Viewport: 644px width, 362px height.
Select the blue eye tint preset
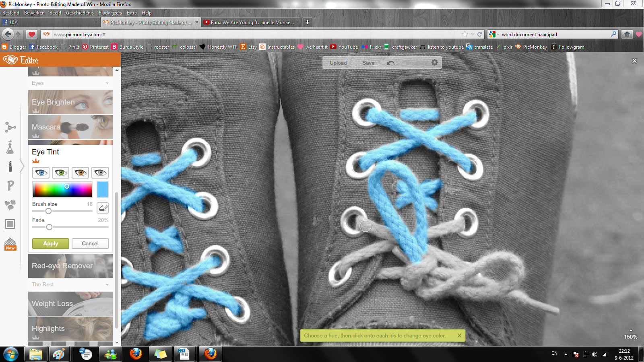tap(41, 173)
